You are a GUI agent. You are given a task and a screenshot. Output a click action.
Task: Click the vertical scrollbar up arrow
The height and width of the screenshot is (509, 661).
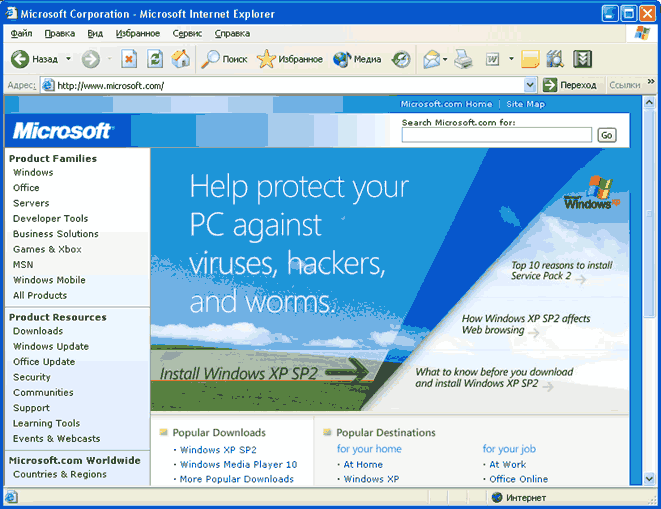click(649, 102)
